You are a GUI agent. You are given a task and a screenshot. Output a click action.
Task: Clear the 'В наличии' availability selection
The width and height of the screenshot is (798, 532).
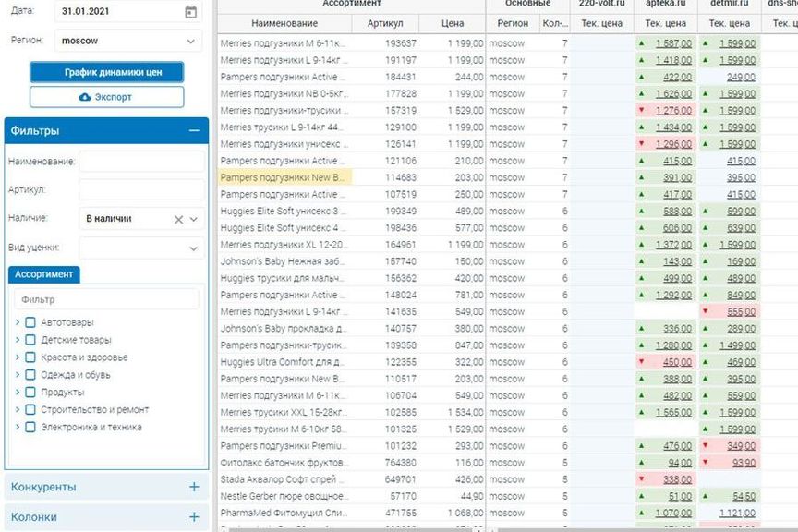point(178,220)
